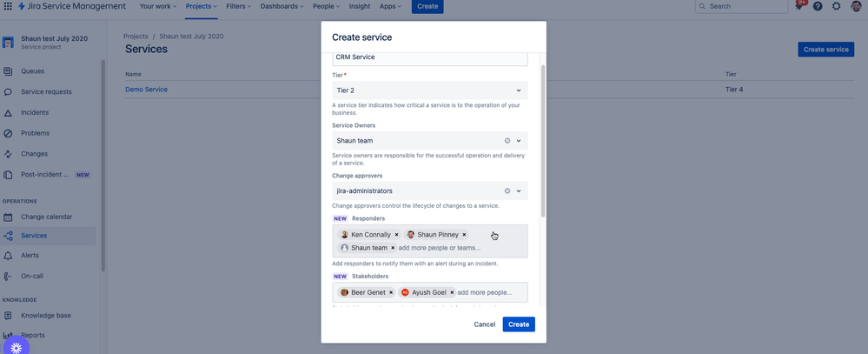Open the settings gear icon
Image resolution: width=868 pixels, height=354 pixels.
837,6
